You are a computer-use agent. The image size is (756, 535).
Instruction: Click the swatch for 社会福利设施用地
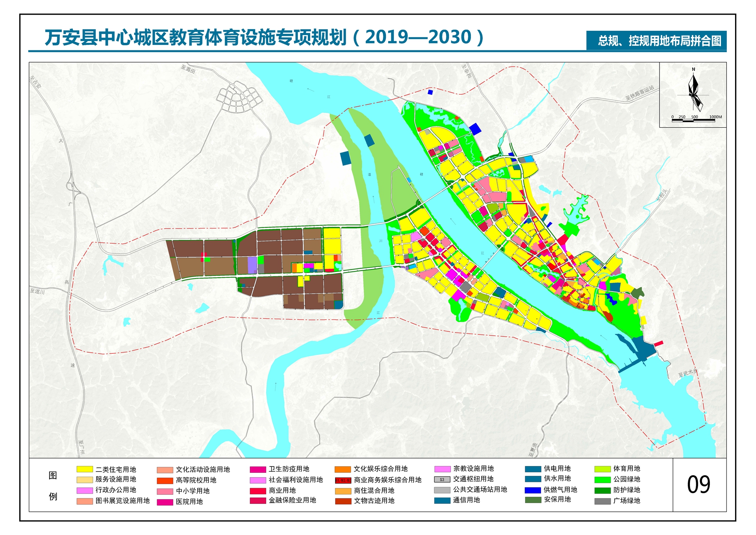click(258, 480)
